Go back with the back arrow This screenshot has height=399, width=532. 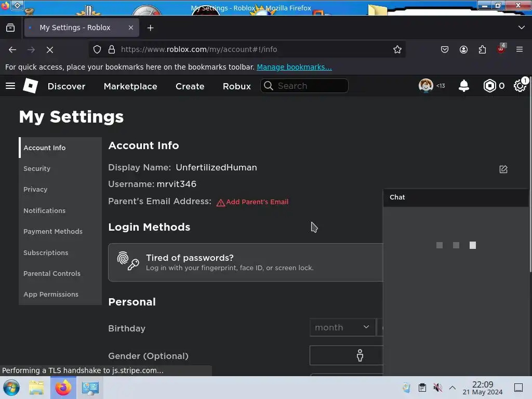[12, 49]
